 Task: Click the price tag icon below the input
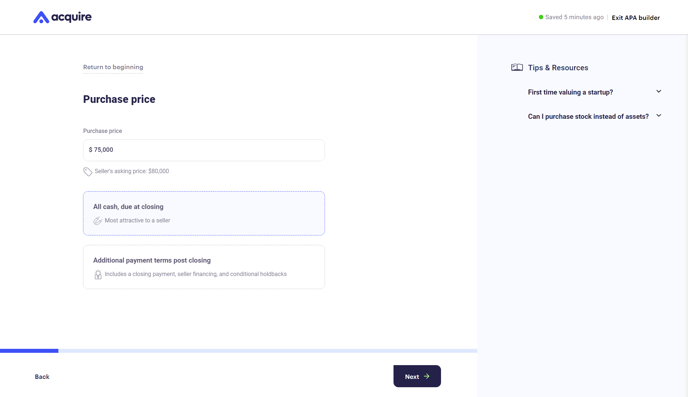(x=88, y=172)
